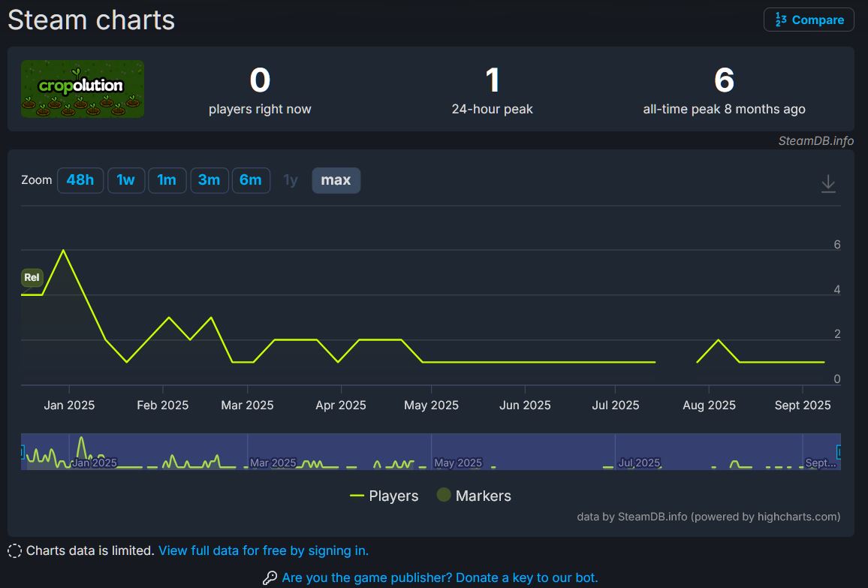Grab the left navigator range handle
The height and width of the screenshot is (588, 868).
pyautogui.click(x=22, y=452)
